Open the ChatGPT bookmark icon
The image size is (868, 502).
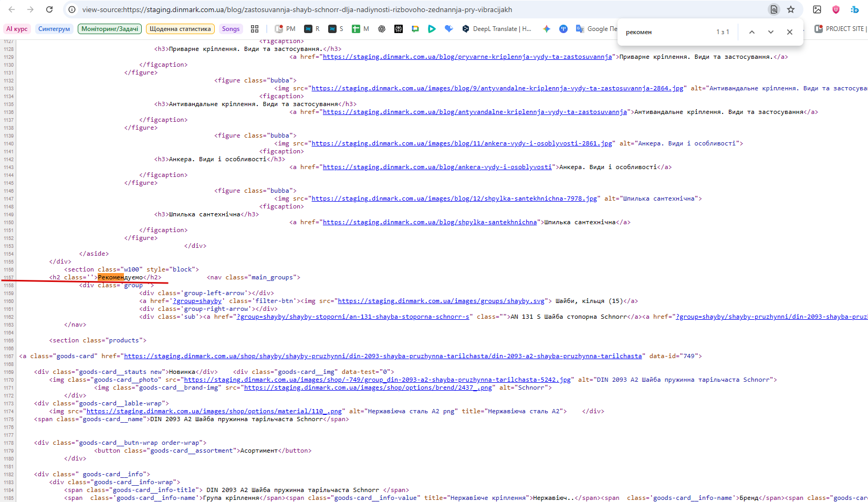[x=382, y=29]
